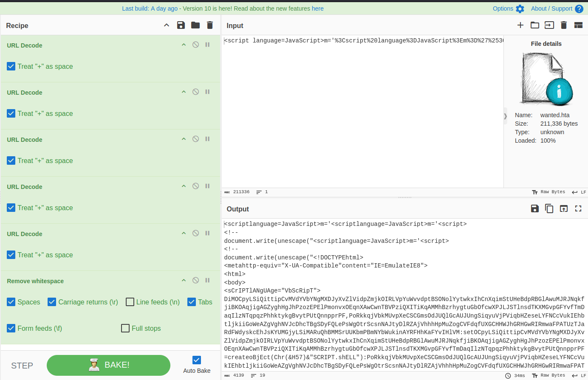This screenshot has width=588, height=380.
Task: Toggle the Carriage returns checkbox
Action: [x=52, y=302]
